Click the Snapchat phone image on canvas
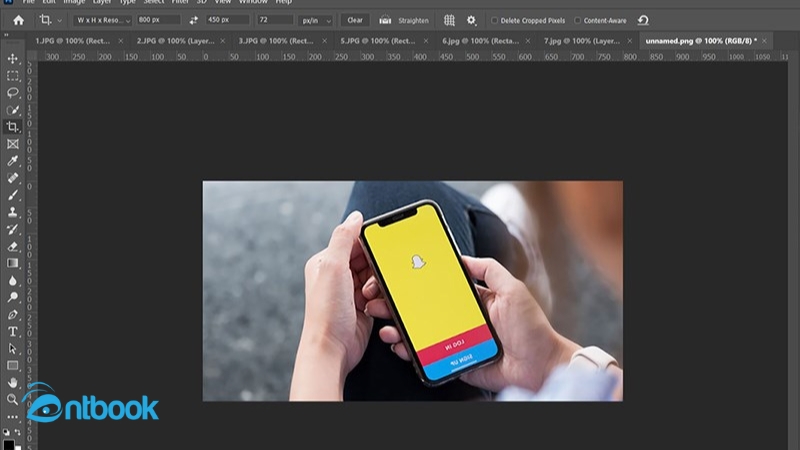The width and height of the screenshot is (800, 450). point(413,291)
